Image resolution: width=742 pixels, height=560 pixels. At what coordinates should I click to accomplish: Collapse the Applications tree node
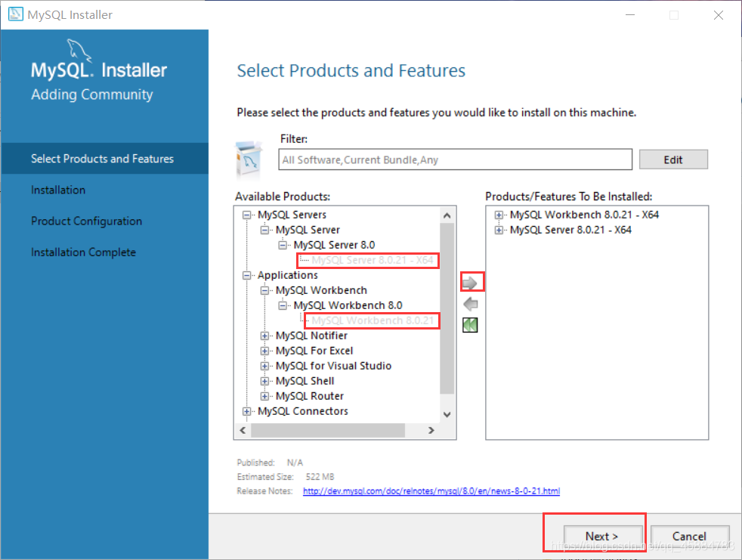click(x=246, y=276)
